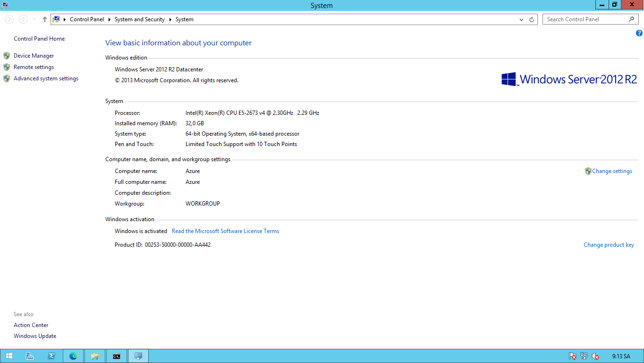This screenshot has width=644, height=363.
Task: Click the View basic information heading
Action: click(x=178, y=43)
